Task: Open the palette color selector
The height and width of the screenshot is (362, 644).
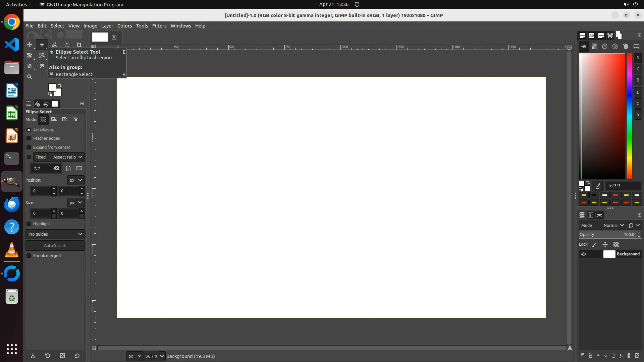Action: click(626, 47)
